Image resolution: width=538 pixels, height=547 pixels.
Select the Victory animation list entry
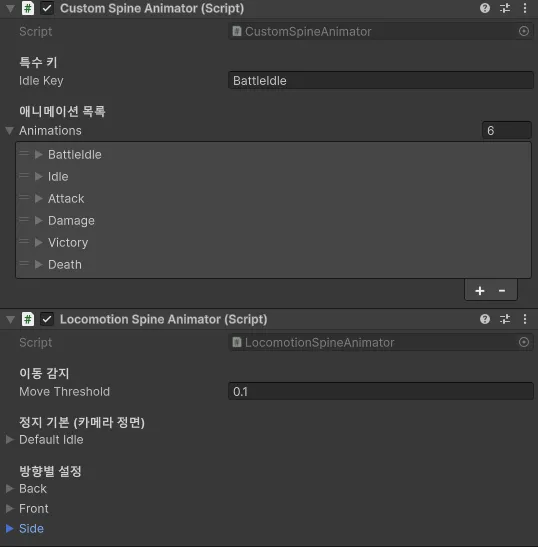(274, 242)
